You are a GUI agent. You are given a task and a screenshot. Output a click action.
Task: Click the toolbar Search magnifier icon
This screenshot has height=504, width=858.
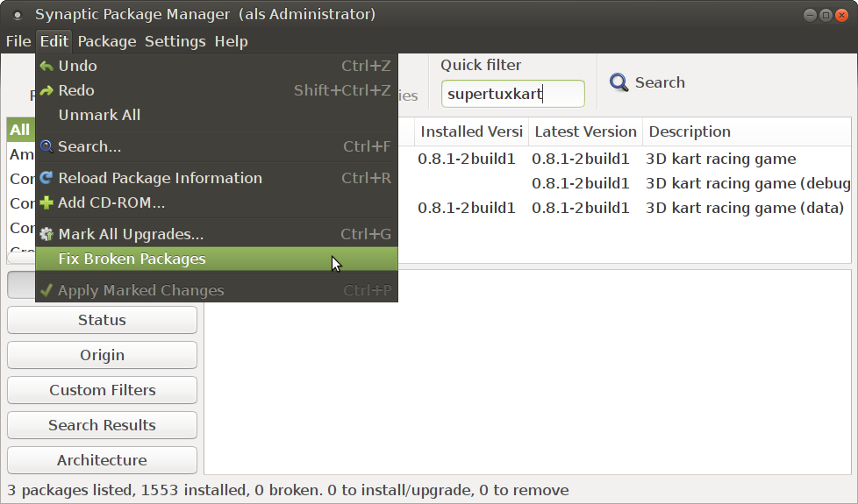click(619, 82)
